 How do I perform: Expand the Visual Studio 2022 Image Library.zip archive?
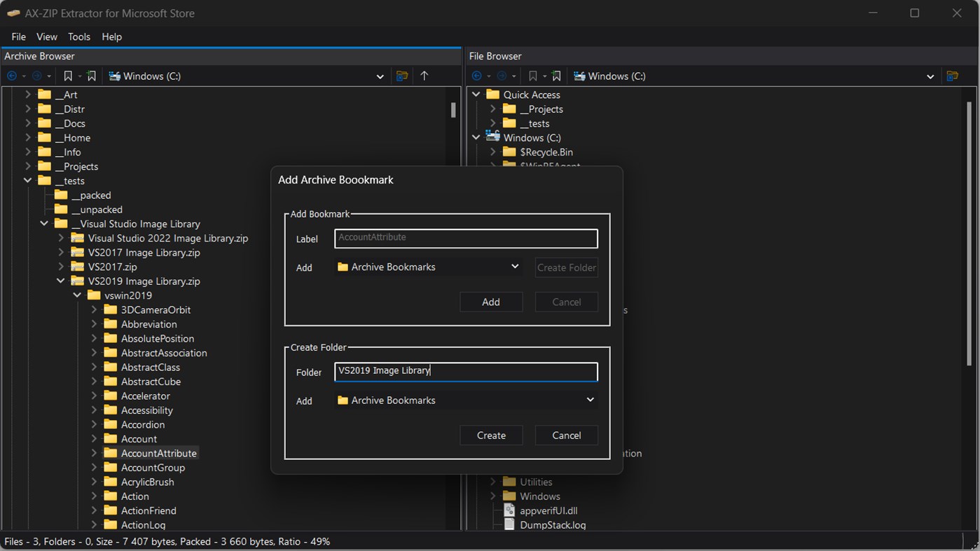[61, 238]
